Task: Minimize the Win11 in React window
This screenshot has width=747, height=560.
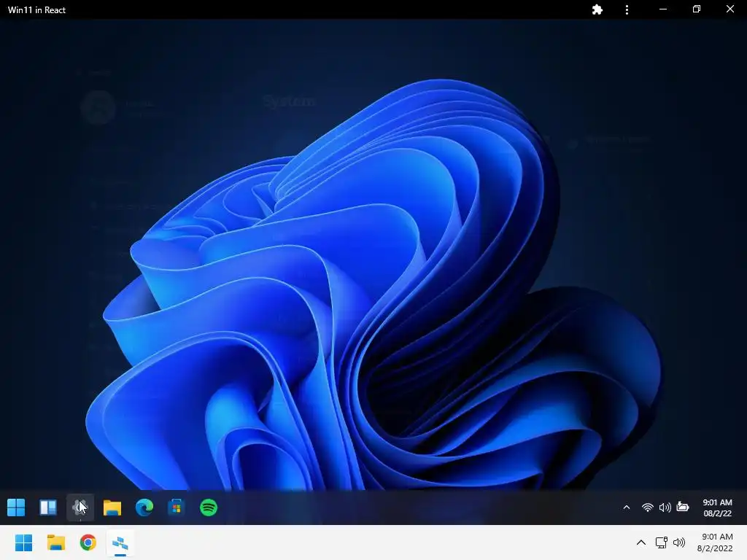Action: tap(662, 9)
